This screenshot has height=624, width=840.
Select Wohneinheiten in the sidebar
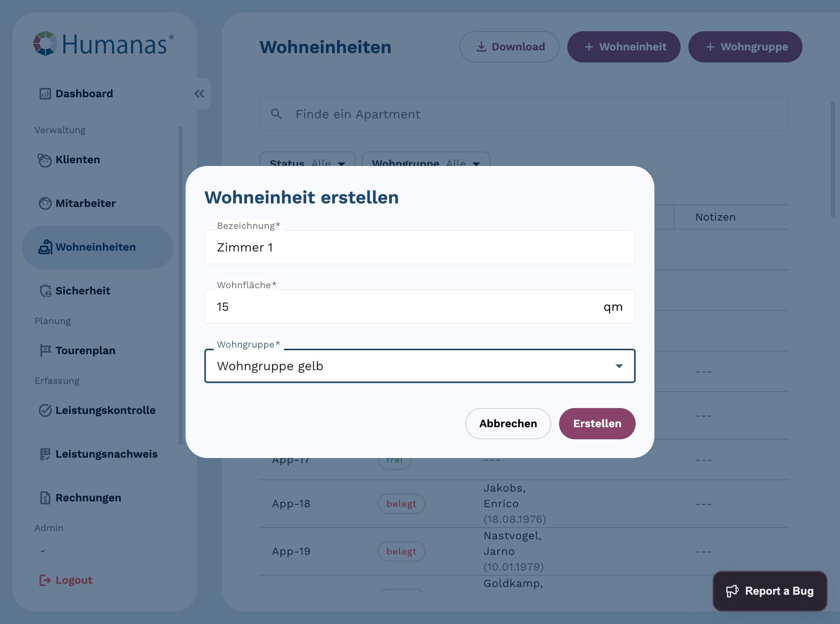tap(95, 247)
